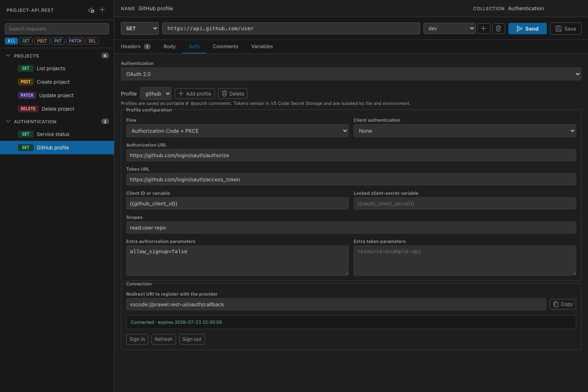
Task: Select the Auth tab
Action: pos(194,47)
